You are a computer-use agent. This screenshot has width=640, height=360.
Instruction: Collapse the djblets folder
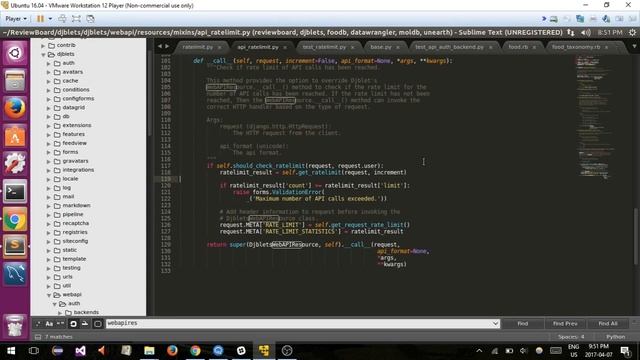(x=43, y=54)
